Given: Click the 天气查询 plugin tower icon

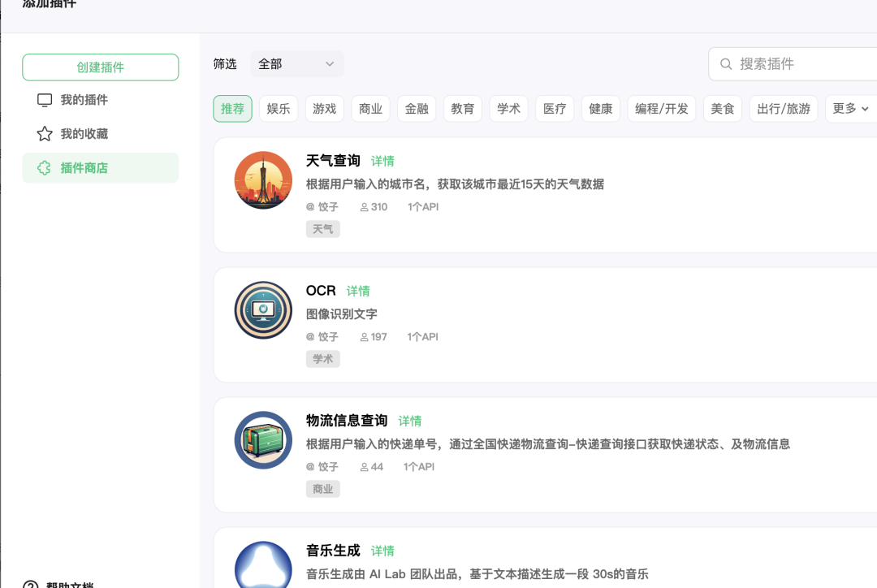Looking at the screenshot, I should pos(263,180).
